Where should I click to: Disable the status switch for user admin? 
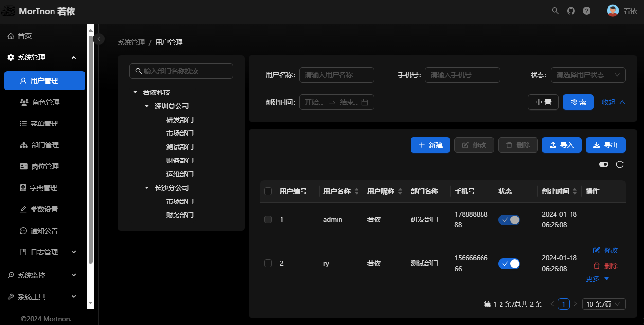(509, 219)
